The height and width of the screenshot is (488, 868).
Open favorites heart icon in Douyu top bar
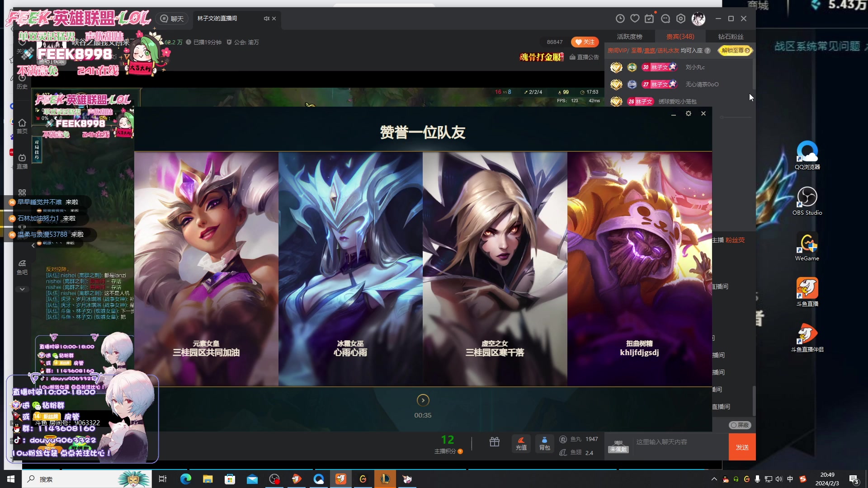pyautogui.click(x=635, y=19)
